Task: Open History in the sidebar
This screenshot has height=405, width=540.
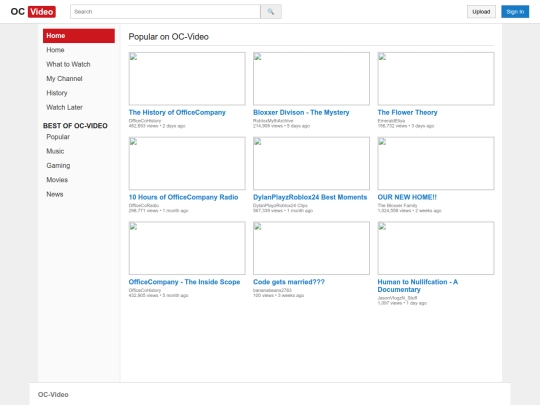Action: [x=57, y=93]
